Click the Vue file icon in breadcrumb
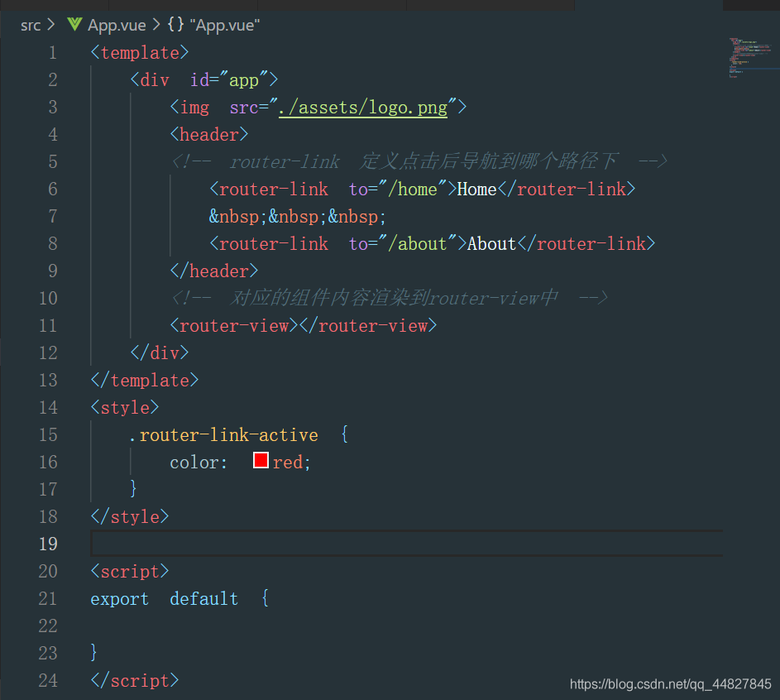This screenshot has height=700, width=780. pyautogui.click(x=74, y=24)
